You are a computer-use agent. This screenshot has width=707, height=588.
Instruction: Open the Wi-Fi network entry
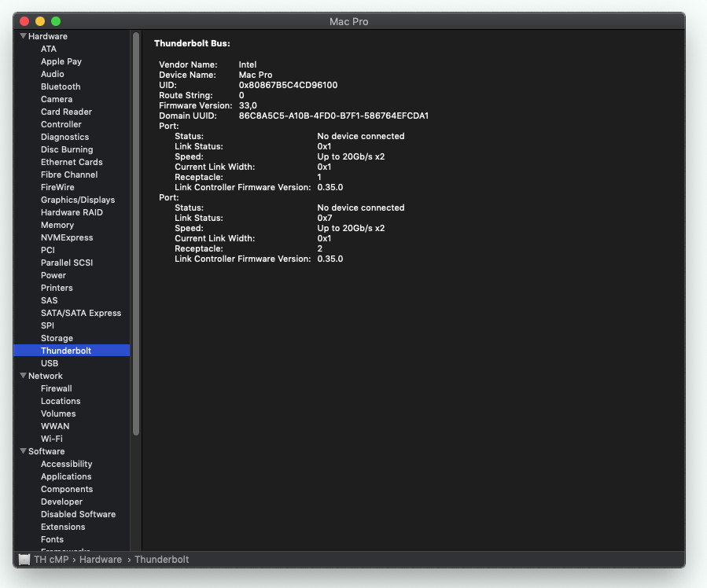[x=52, y=439]
